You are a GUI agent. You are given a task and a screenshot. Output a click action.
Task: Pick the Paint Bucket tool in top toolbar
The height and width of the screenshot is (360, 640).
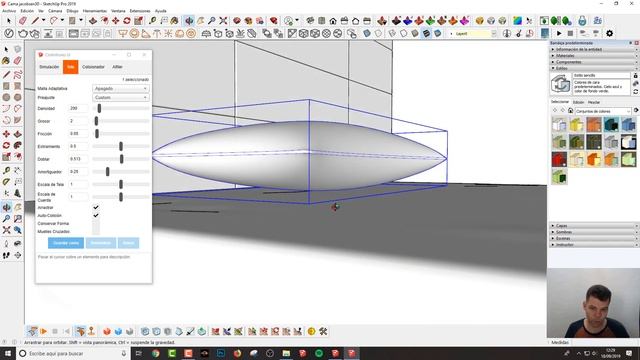coord(175,20)
